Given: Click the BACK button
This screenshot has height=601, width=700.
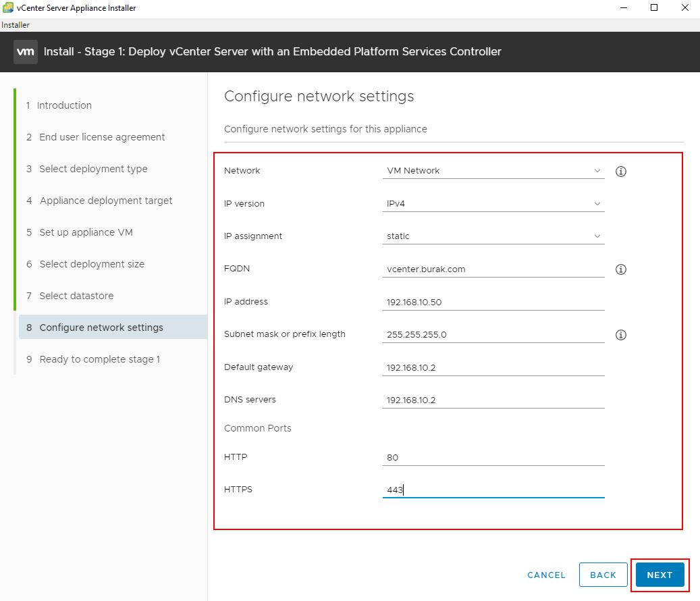Looking at the screenshot, I should pos(603,575).
